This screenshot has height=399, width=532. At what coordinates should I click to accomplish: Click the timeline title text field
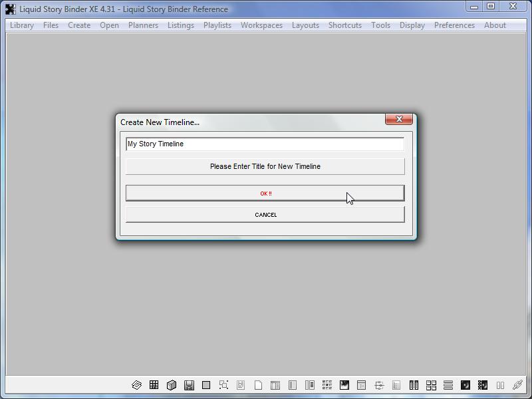265,144
